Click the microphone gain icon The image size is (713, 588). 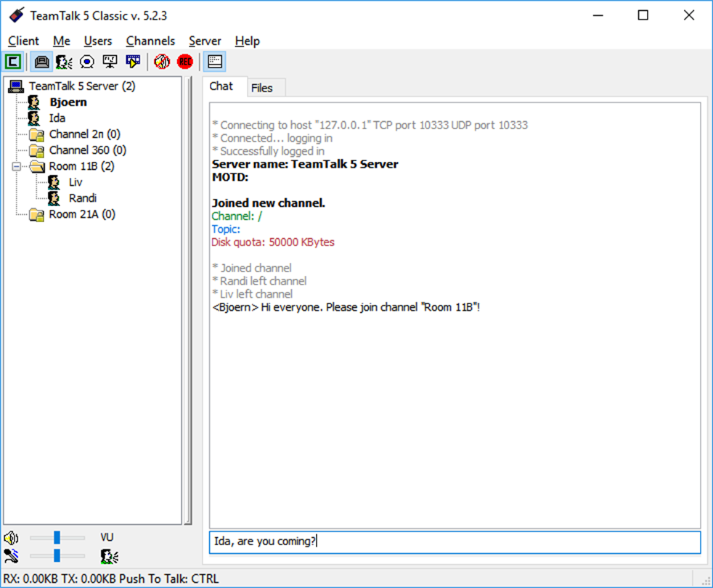pos(12,556)
